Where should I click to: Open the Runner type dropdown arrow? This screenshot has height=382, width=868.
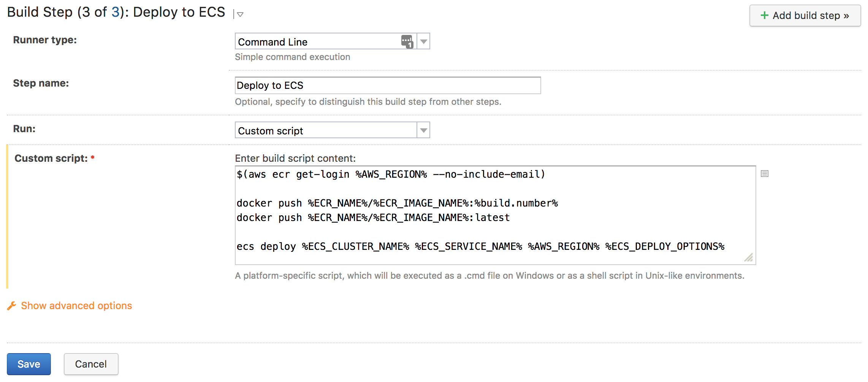click(x=423, y=41)
